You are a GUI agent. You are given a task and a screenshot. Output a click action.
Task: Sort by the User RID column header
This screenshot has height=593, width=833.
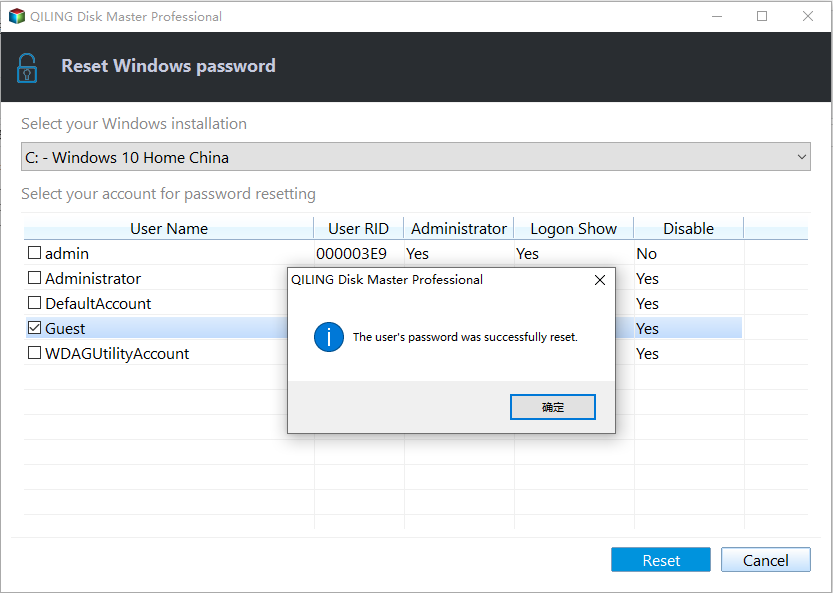tap(359, 228)
